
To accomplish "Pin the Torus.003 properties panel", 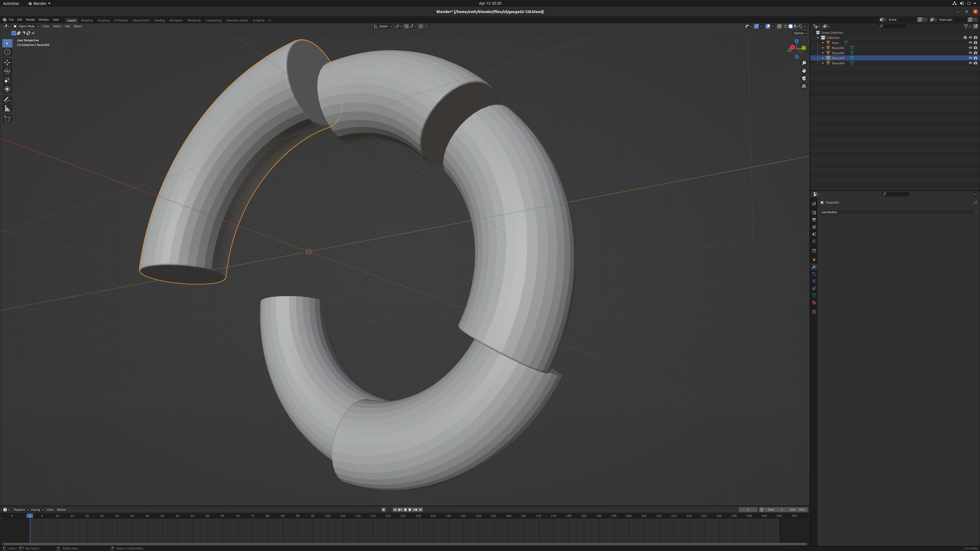I will (975, 203).
